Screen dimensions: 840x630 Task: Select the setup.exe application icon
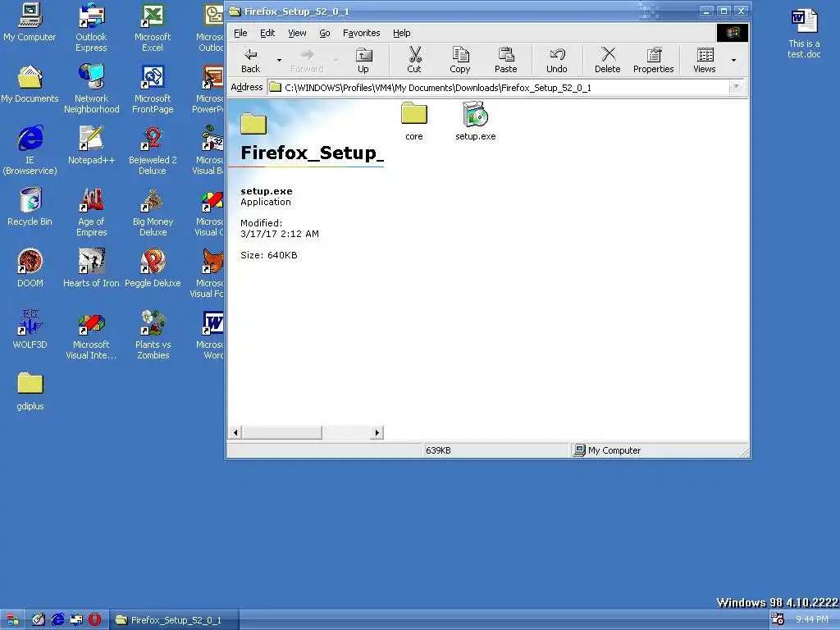(476, 121)
